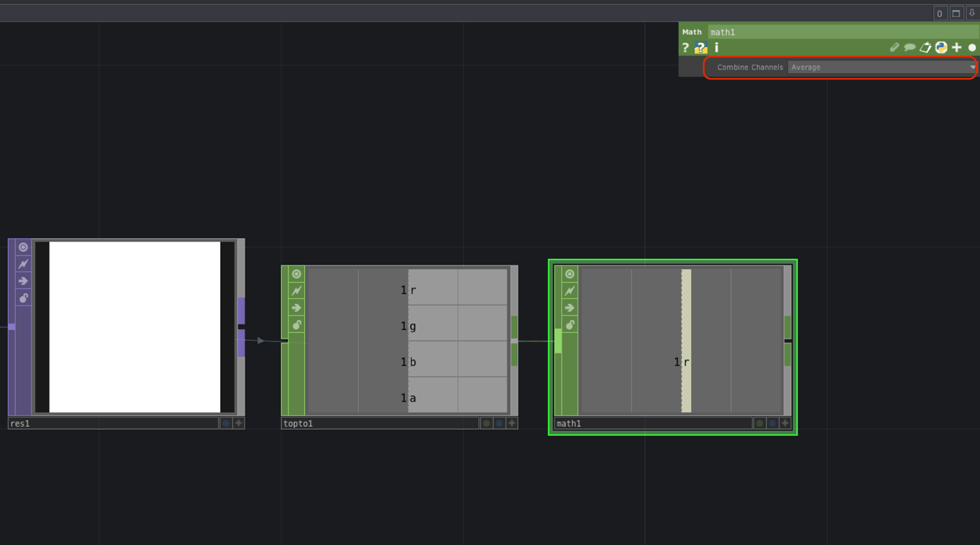Click the upper output connector of math1
The width and height of the screenshot is (980, 545).
[788, 327]
